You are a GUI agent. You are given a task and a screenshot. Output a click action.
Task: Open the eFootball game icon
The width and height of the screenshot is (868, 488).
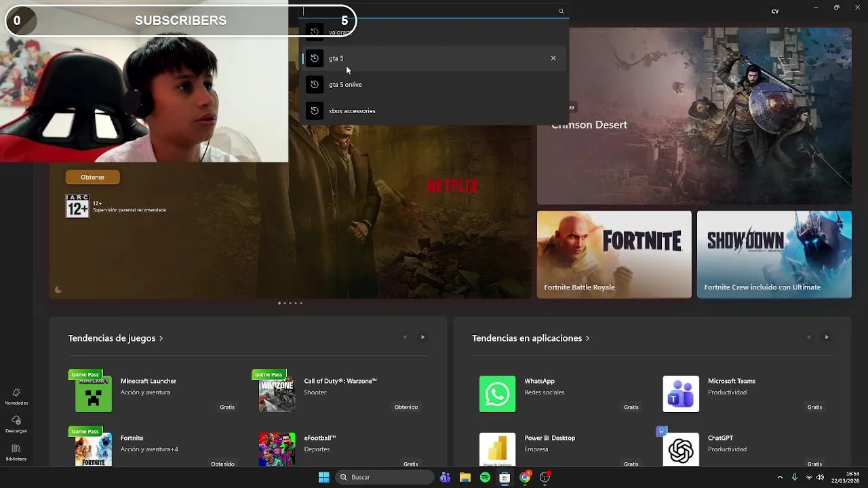pos(277,449)
